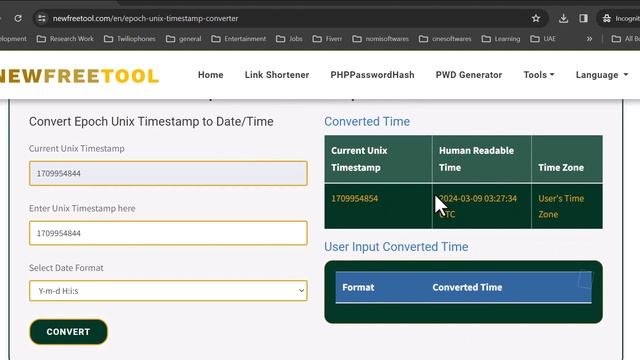Click the Incognito profile indicator
The width and height of the screenshot is (640, 360).
pyautogui.click(x=620, y=18)
